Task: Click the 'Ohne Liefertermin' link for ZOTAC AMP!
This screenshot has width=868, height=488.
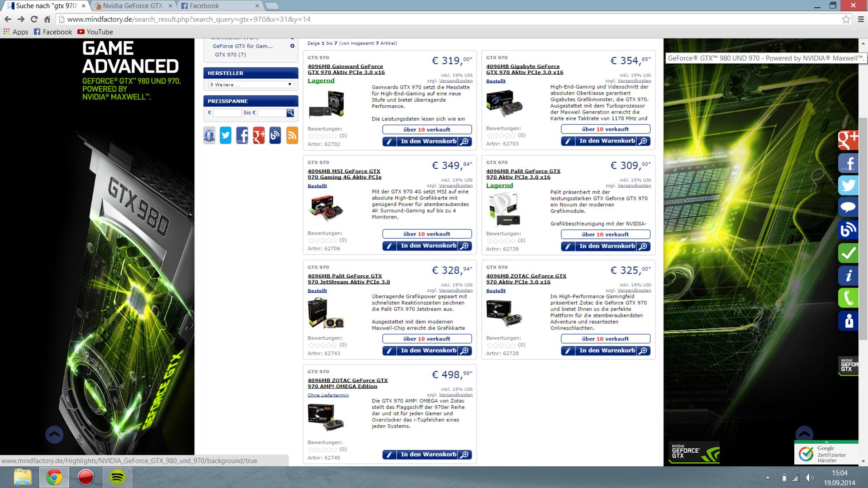Action: [328, 395]
